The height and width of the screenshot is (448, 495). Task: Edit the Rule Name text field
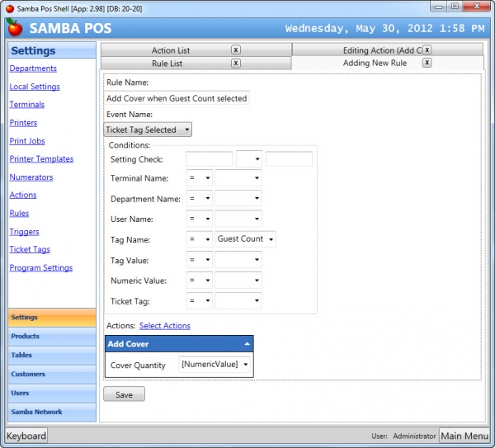click(x=177, y=98)
